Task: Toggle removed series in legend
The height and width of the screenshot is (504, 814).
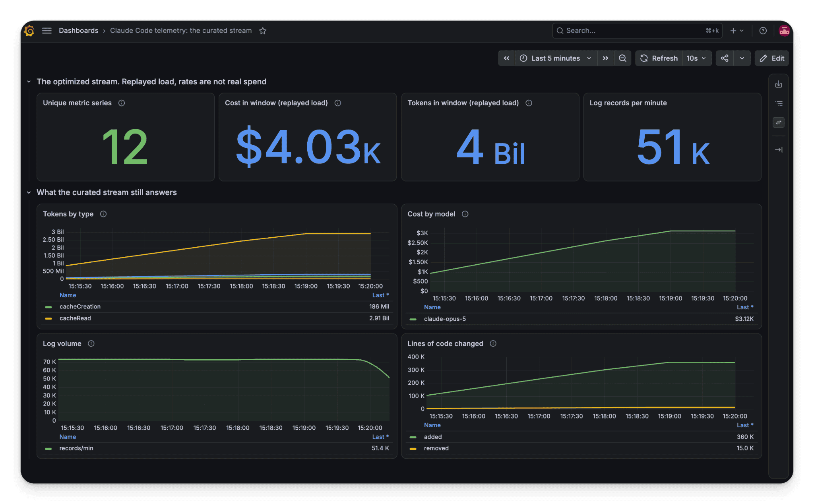Action: pyautogui.click(x=436, y=448)
